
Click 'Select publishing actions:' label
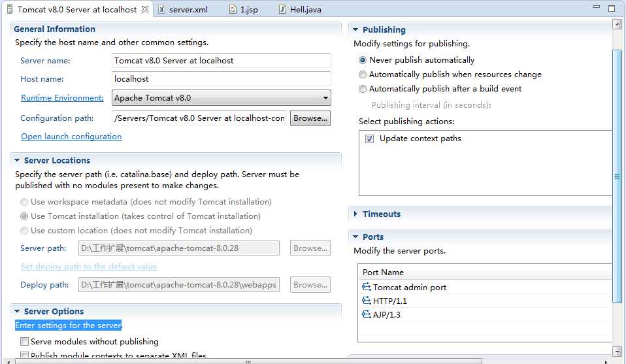pos(406,122)
